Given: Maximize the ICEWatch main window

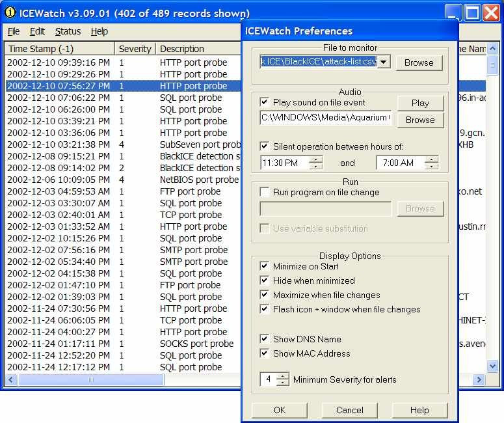Looking at the screenshot, I should coord(473,13).
